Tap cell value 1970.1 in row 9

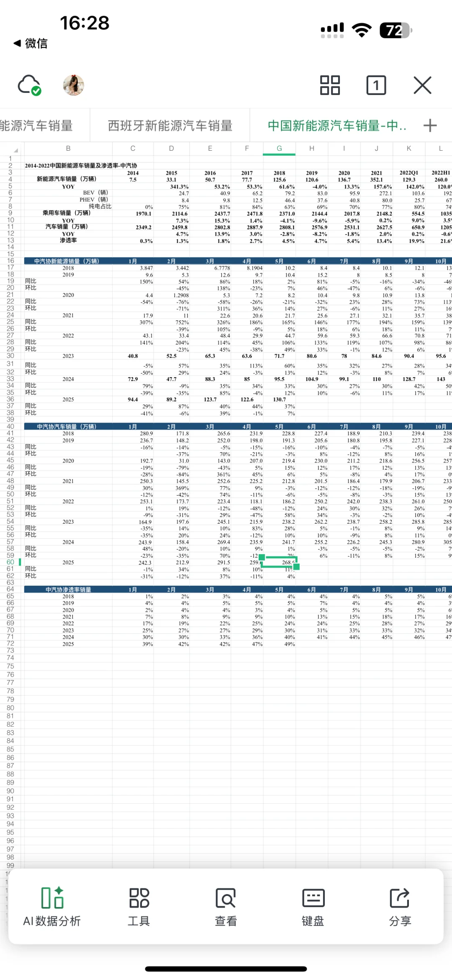(x=144, y=214)
